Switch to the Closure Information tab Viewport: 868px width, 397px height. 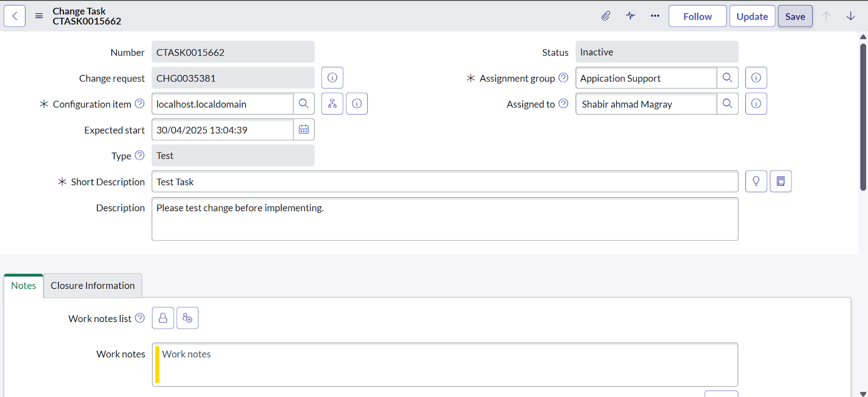(x=93, y=286)
